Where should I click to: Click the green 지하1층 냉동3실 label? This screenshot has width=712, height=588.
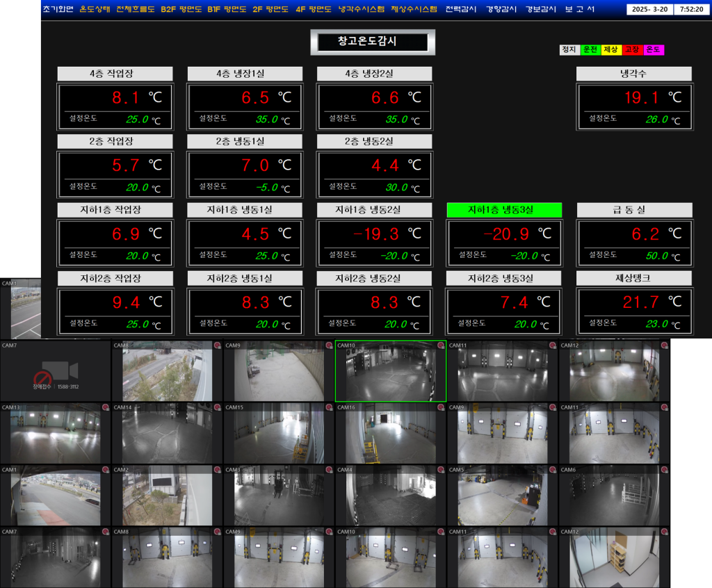pos(504,210)
